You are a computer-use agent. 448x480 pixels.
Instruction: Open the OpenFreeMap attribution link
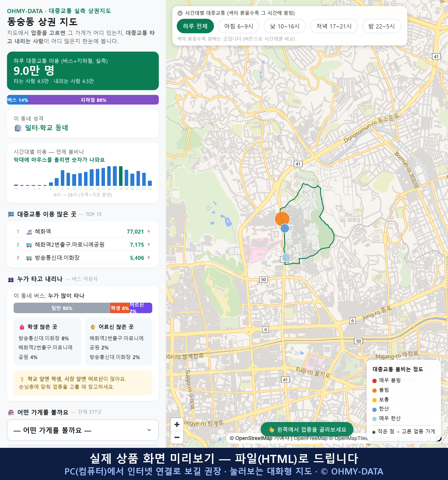(311, 438)
